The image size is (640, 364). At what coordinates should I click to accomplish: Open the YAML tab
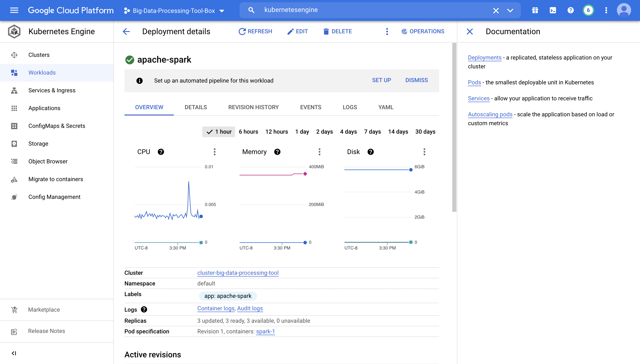click(x=386, y=107)
